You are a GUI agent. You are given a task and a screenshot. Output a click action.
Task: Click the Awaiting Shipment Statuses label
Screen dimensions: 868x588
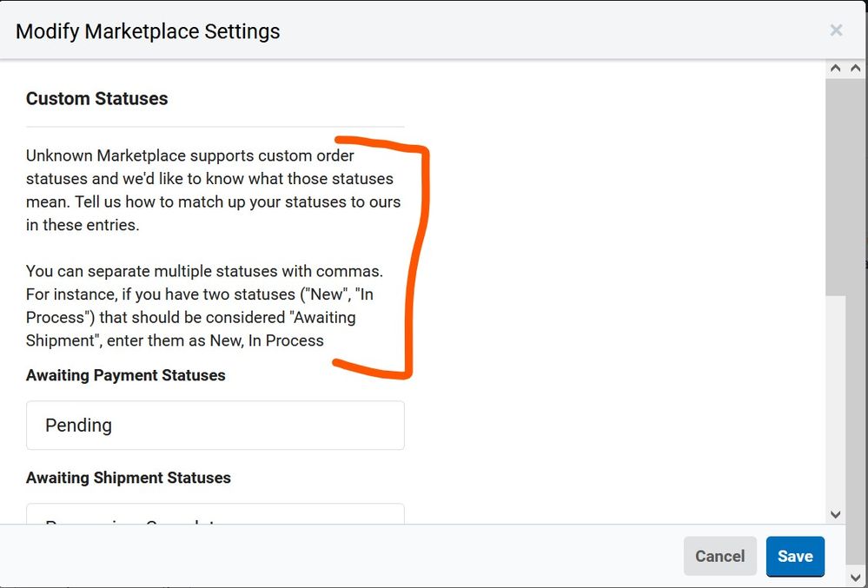[x=128, y=478]
